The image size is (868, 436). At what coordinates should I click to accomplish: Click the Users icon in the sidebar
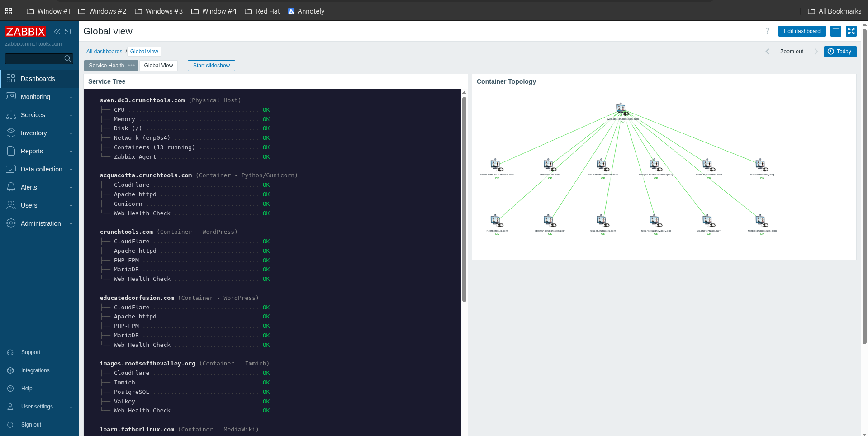pyautogui.click(x=11, y=205)
